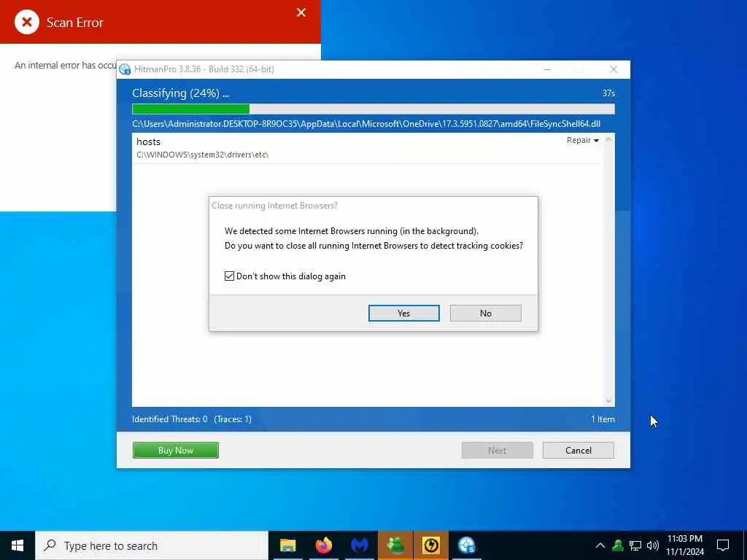Screen dimensions: 747x560
Task: Click No in the browsers dialog
Action: pos(485,314)
